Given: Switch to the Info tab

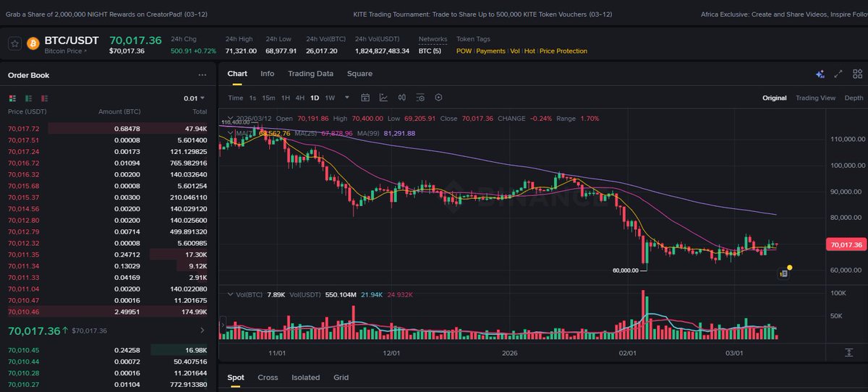Looking at the screenshot, I should click(267, 74).
